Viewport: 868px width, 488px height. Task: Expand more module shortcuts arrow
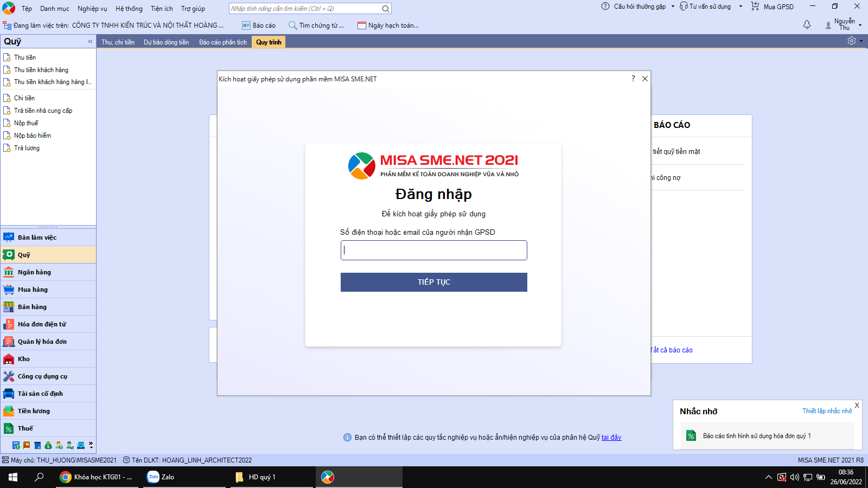(91, 445)
